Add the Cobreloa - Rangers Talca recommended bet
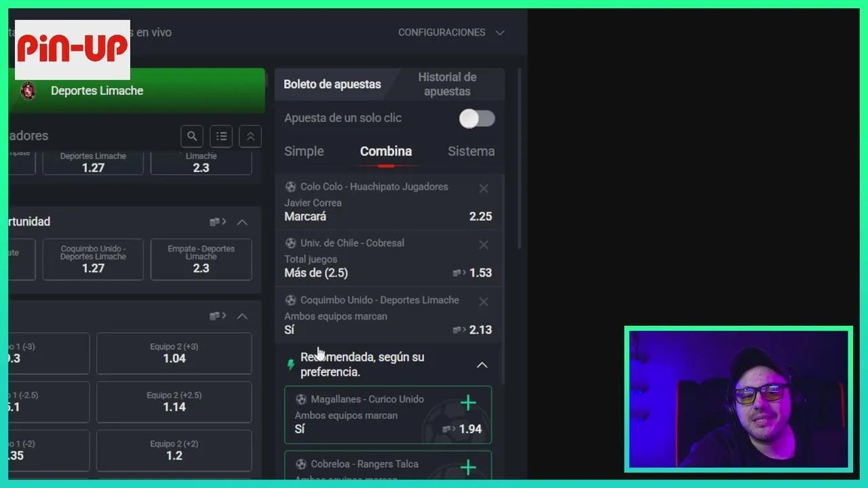Viewport: 868px width, 488px height. coord(468,468)
